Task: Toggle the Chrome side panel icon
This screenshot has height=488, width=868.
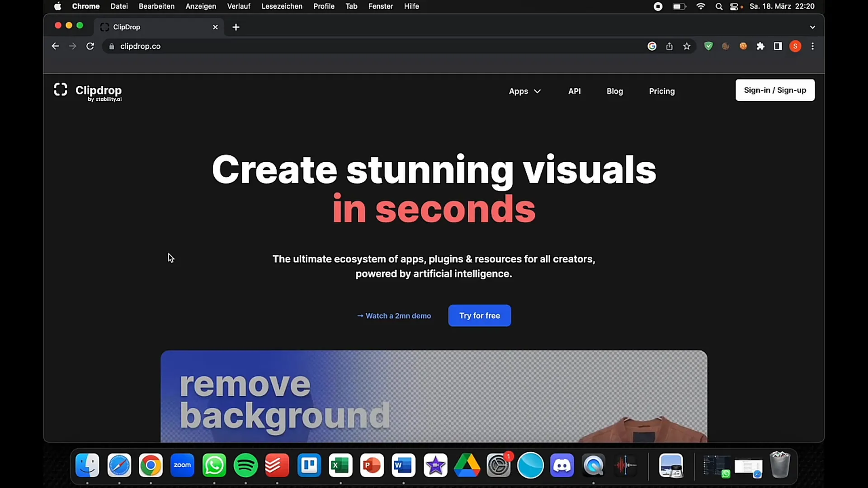Action: coord(778,46)
